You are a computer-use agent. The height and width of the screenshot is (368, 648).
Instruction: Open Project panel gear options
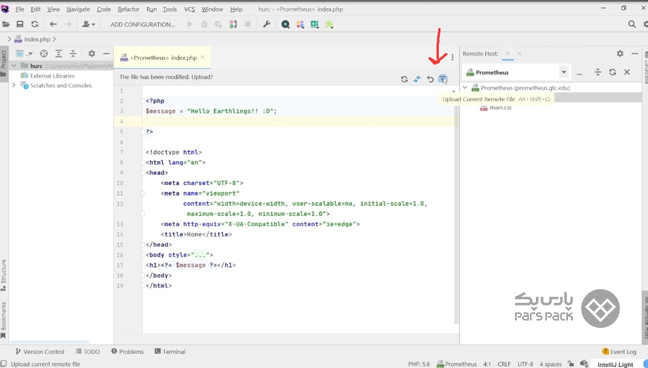[92, 53]
